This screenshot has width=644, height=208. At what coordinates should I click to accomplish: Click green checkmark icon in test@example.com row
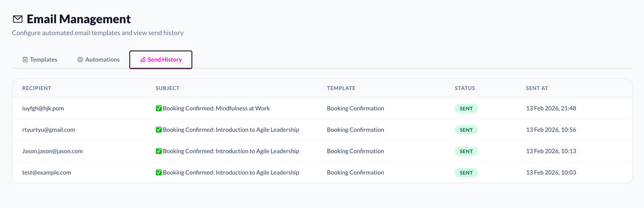coord(158,173)
